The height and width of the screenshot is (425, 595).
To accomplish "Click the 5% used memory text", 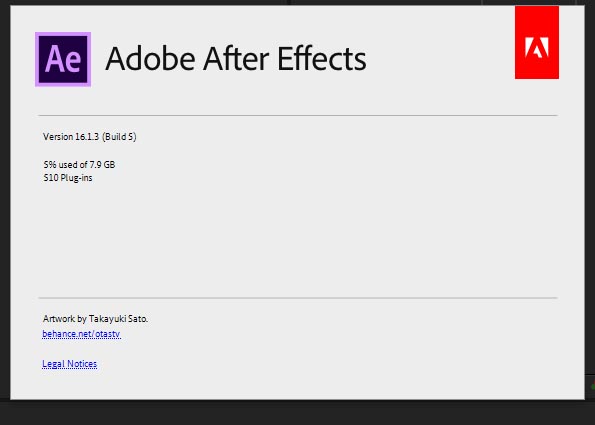I will 60,165.
